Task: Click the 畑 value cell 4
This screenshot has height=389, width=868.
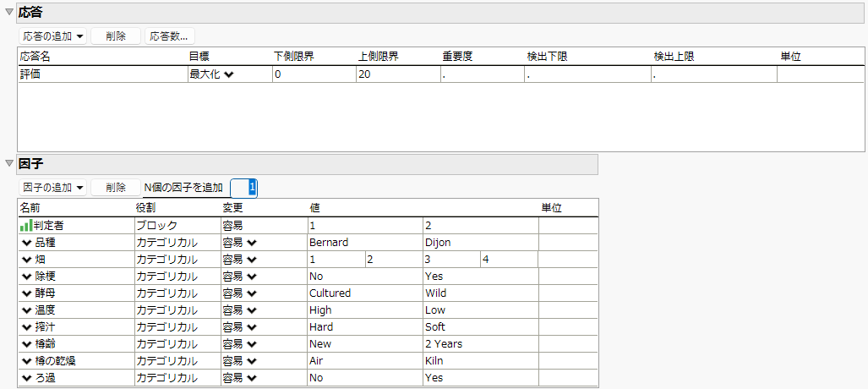Action: pyautogui.click(x=509, y=260)
